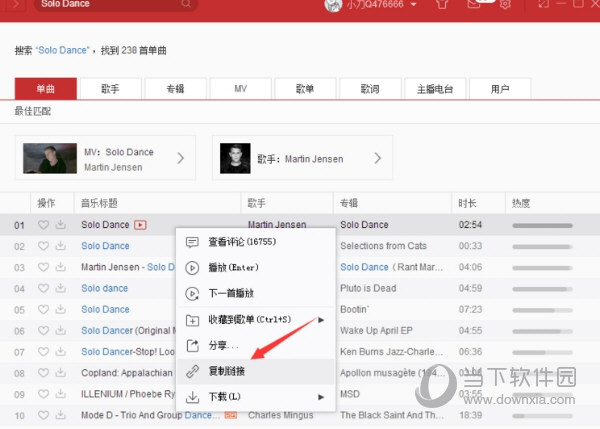The height and width of the screenshot is (429, 600).
Task: Click Solo Dancer (Original) title in row 06
Action: [x=128, y=330]
